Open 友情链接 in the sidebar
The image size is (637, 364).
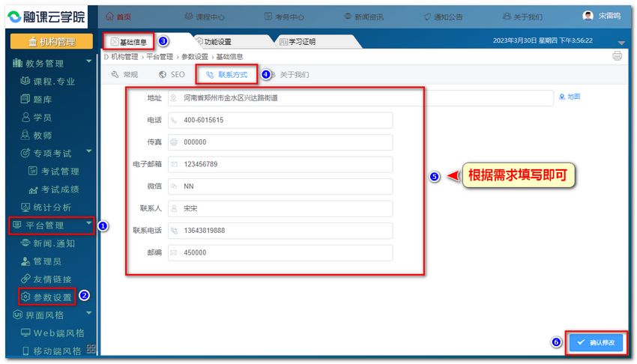click(x=52, y=279)
